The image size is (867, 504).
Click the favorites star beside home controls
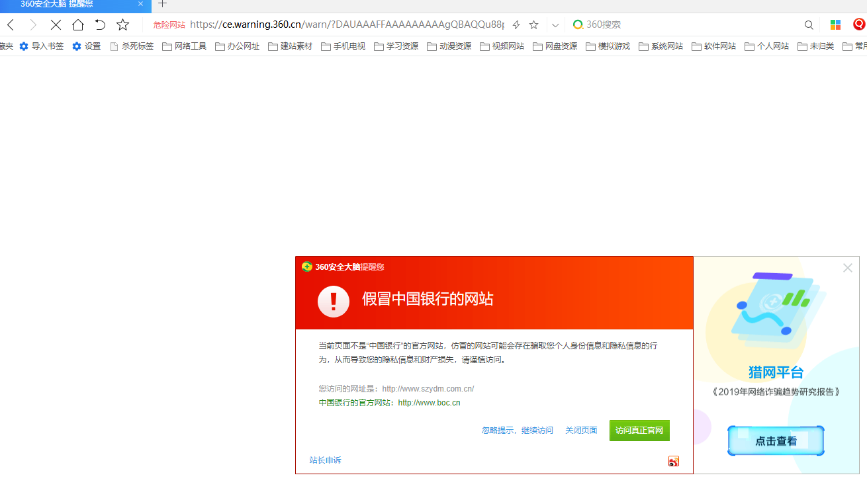(122, 25)
